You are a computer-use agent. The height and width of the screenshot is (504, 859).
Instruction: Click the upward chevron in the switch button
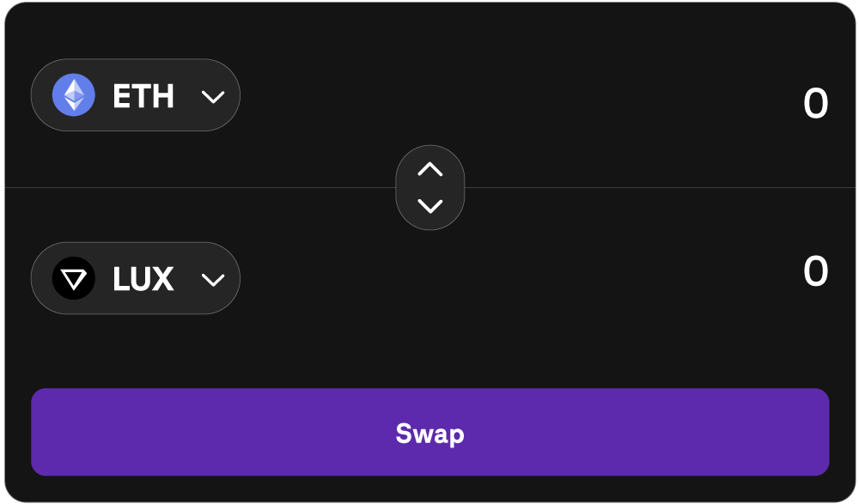coord(429,169)
